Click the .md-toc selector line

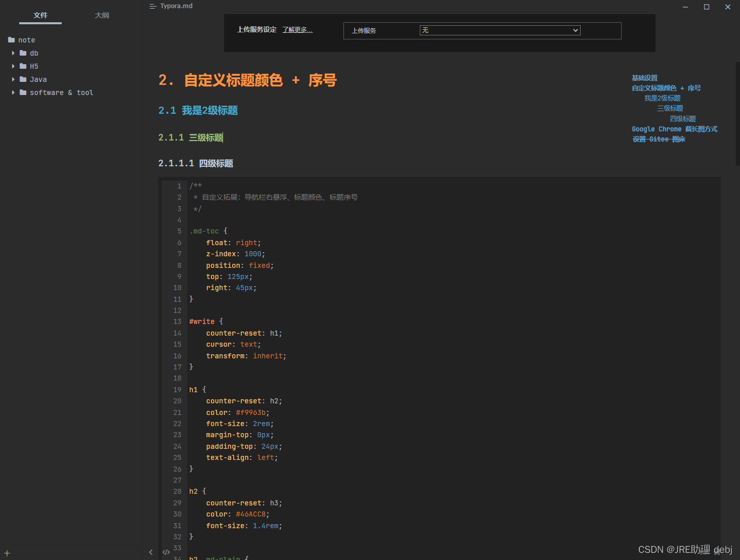[208, 231]
